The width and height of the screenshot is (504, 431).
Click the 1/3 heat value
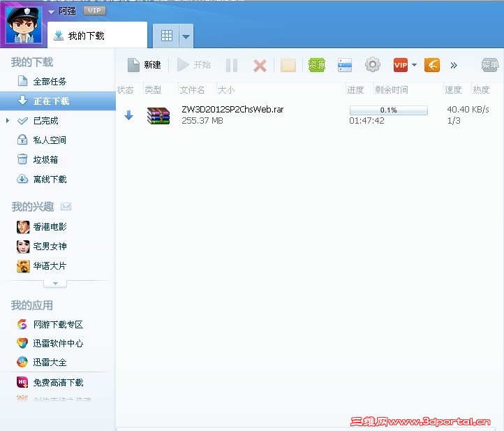point(454,121)
